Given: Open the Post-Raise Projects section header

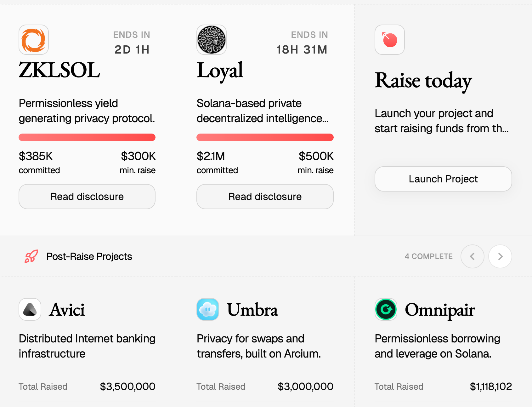Looking at the screenshot, I should (x=89, y=256).
